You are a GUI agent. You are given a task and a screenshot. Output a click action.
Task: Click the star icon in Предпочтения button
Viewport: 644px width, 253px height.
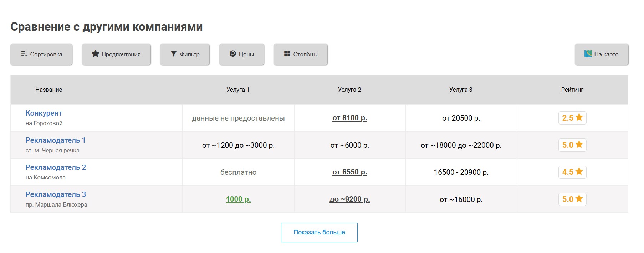point(95,54)
